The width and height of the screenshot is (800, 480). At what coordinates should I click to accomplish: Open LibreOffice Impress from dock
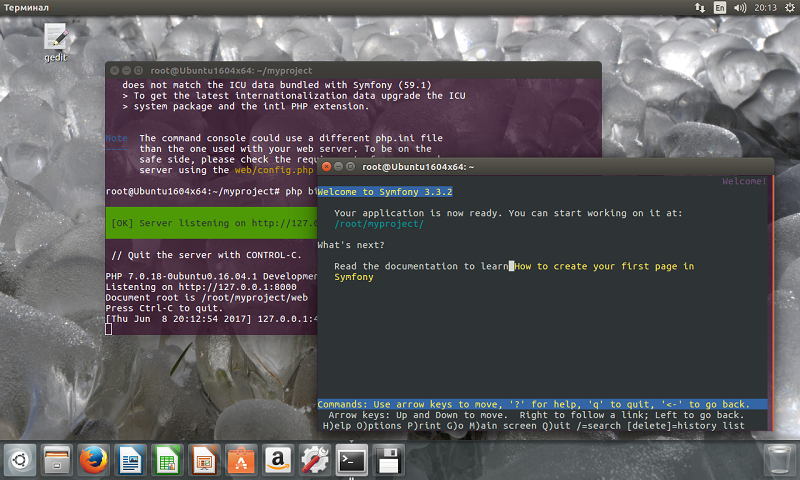(x=204, y=460)
